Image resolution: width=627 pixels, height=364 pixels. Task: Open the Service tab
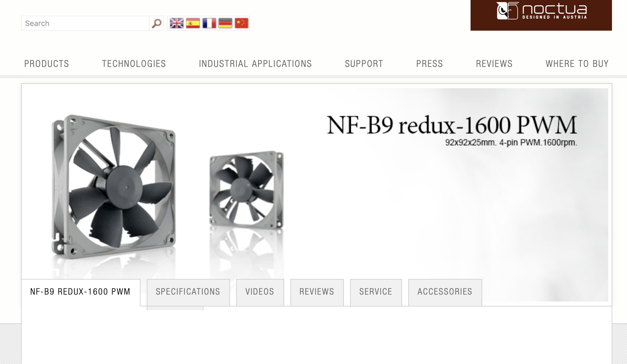(x=376, y=292)
